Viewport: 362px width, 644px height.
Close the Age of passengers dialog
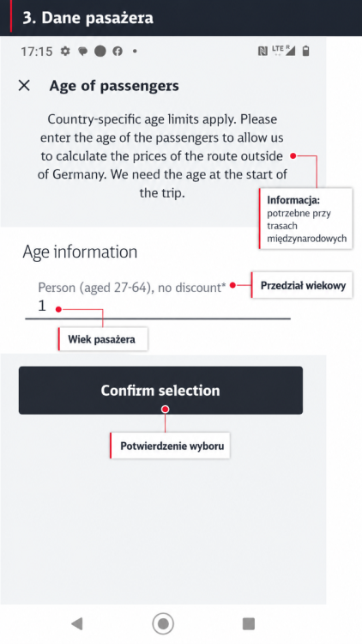click(24, 85)
